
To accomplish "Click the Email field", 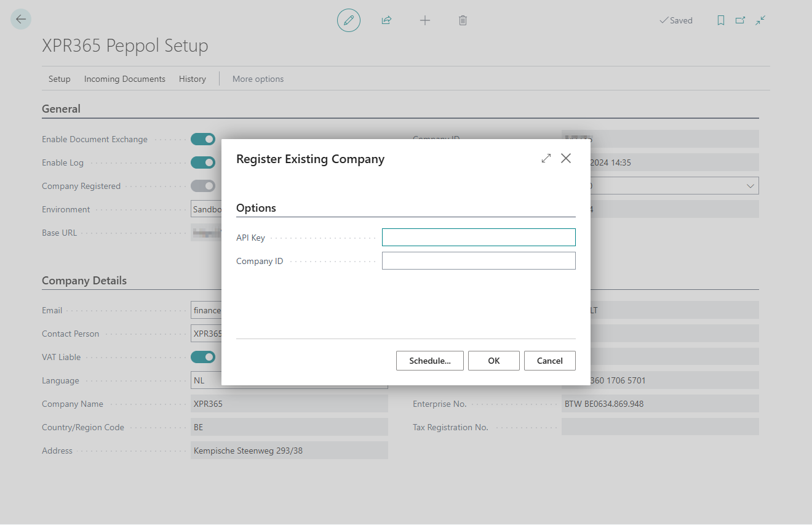I will tap(207, 310).
